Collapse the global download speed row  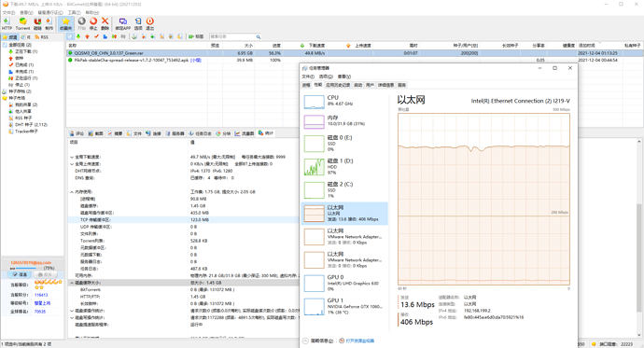[72, 157]
